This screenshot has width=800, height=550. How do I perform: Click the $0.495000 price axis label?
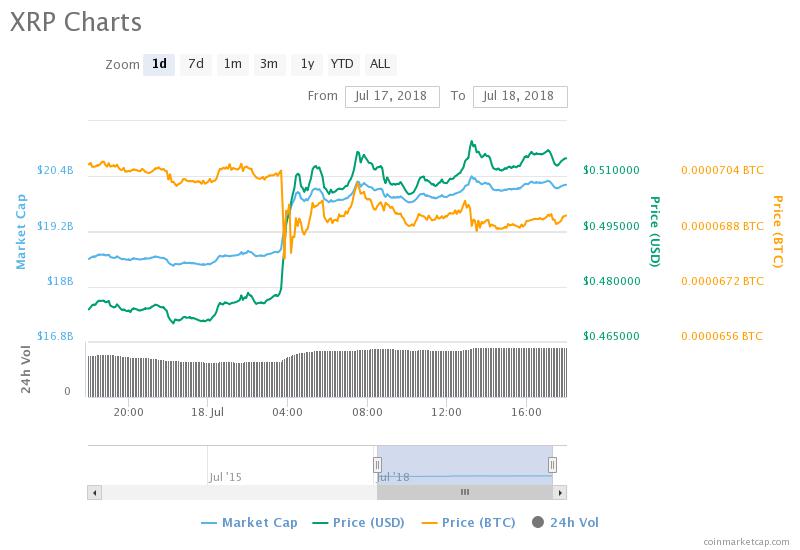611,226
